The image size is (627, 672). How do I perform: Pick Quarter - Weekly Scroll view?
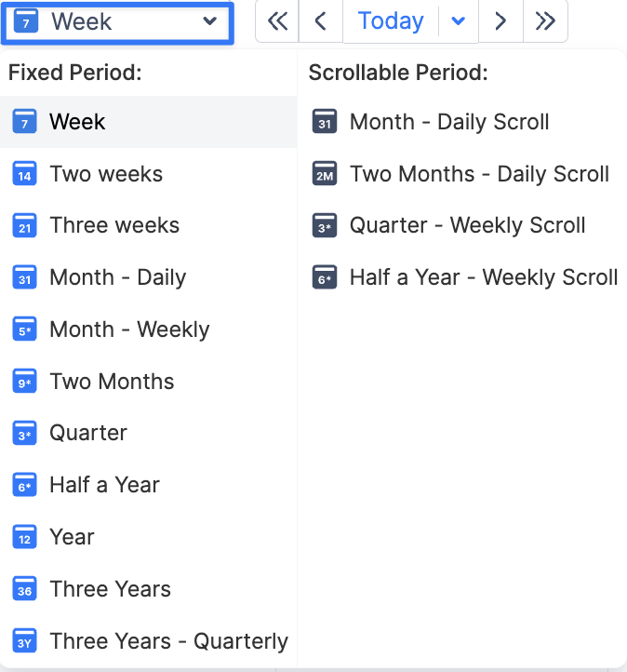pos(467,225)
